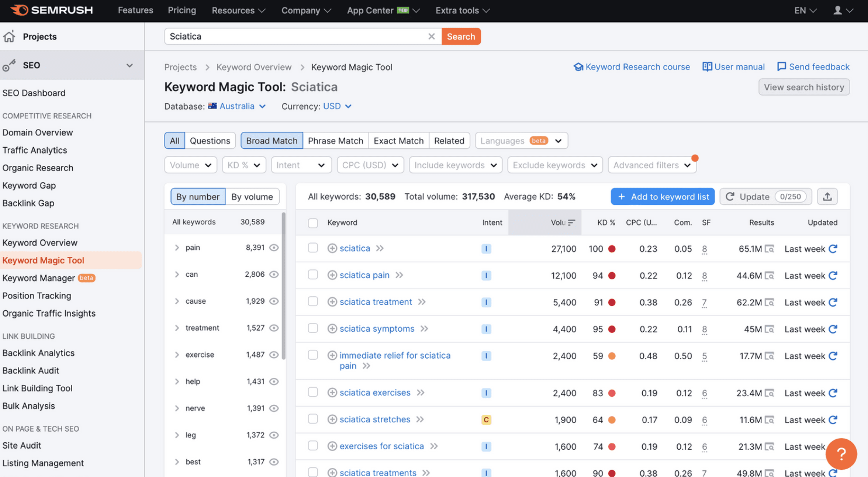Open the user account menu icon
868x477 pixels.
pos(838,10)
